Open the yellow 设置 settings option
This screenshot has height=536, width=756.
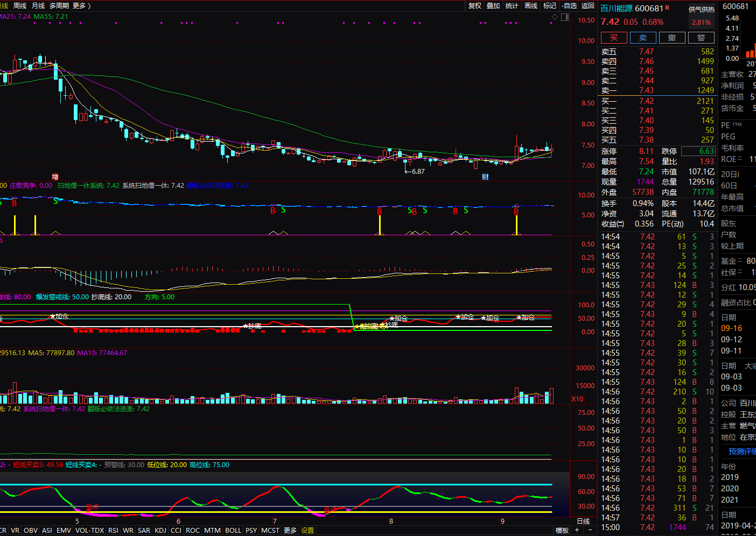click(x=307, y=530)
